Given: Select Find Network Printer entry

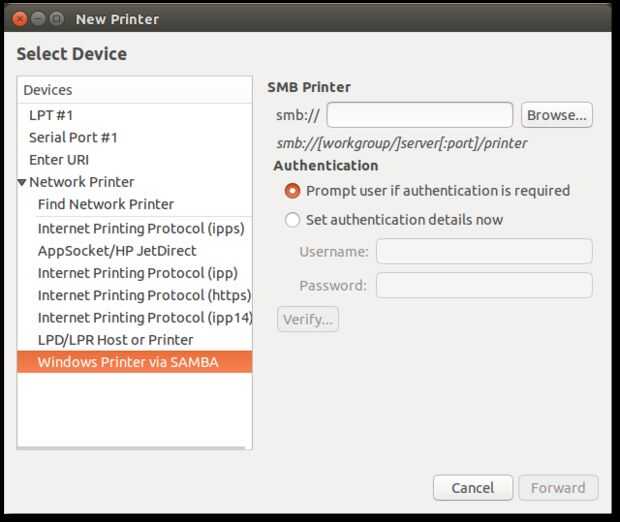Looking at the screenshot, I should coord(105,204).
